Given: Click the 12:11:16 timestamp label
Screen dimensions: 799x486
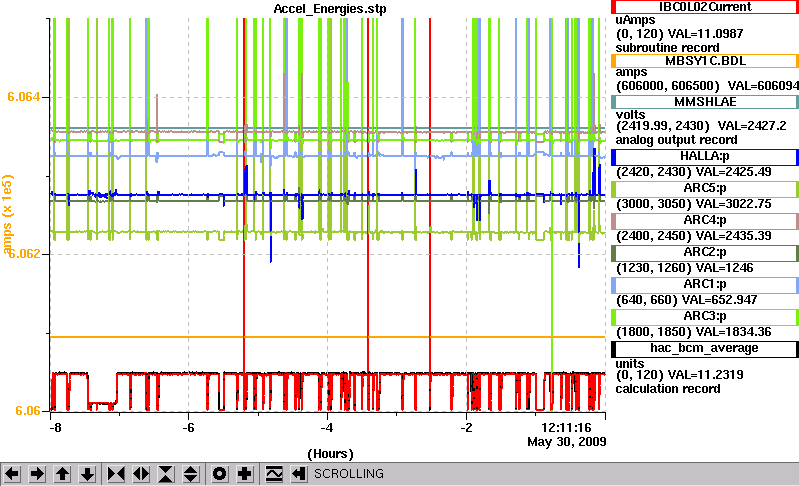Looking at the screenshot, I should (x=566, y=427).
